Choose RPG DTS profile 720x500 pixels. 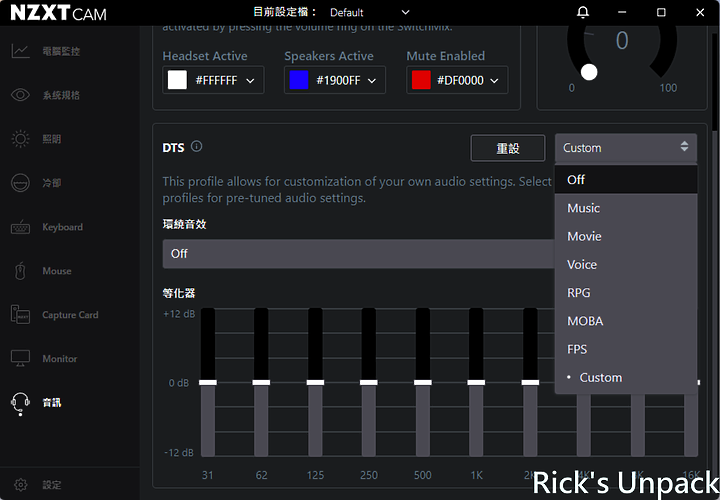tap(626, 293)
